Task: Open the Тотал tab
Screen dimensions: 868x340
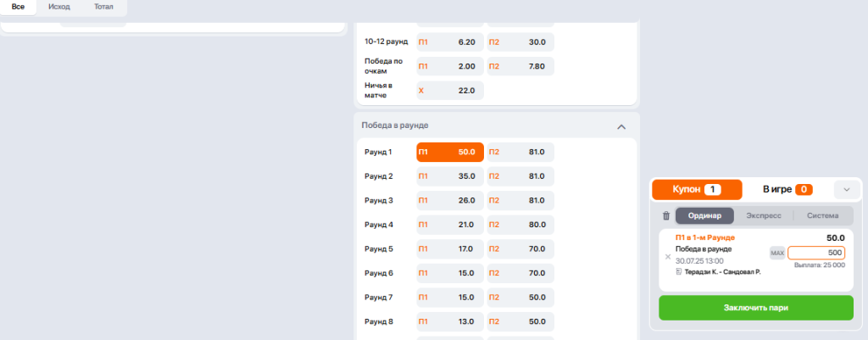Action: tap(103, 7)
